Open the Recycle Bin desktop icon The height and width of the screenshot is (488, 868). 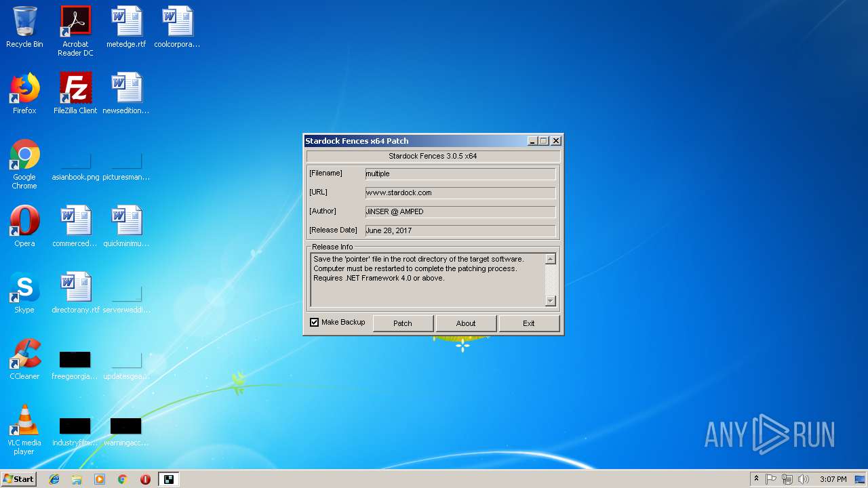[24, 27]
